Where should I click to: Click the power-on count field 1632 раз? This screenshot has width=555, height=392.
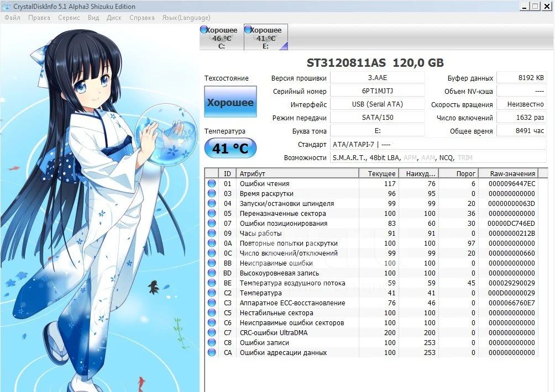522,118
